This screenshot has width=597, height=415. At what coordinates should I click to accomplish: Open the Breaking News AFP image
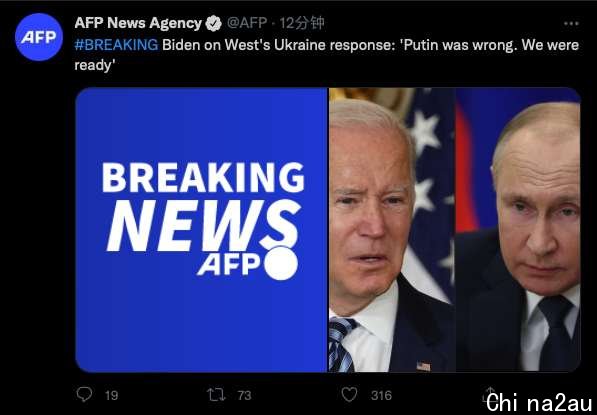201,230
